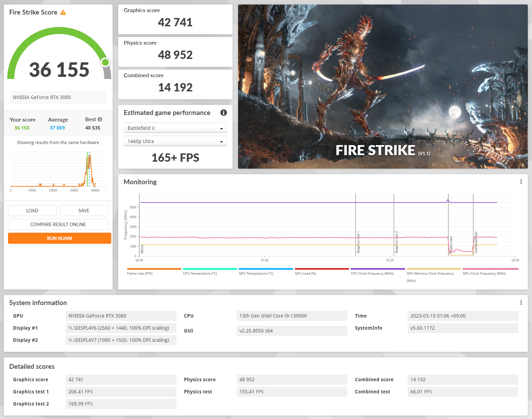The width and height of the screenshot is (532, 419).
Task: Toggle the Frame rate (FPS) legend
Action: 154,271
